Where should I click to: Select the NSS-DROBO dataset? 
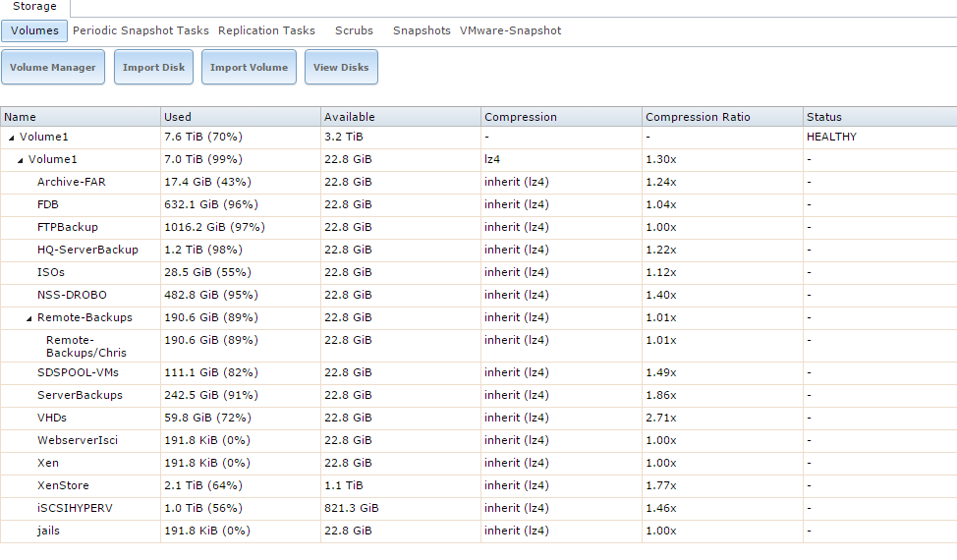click(x=72, y=295)
